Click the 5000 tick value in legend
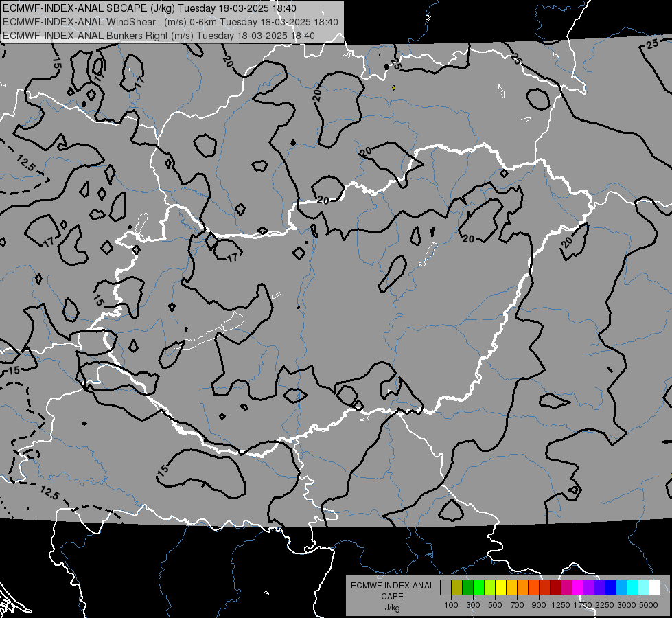Image resolution: width=672 pixels, height=618 pixels. tap(649, 605)
